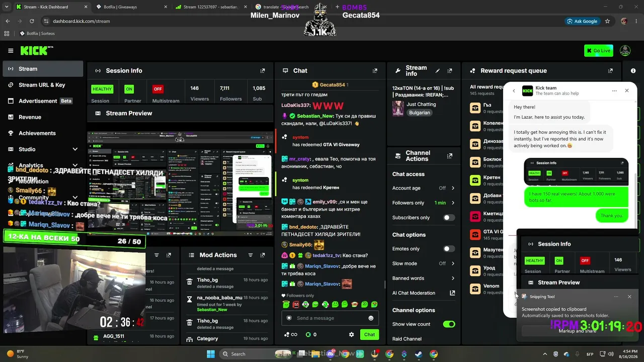Viewport: 644px width, 362px height.
Task: Pop out the Channel Actions panel
Action: coord(450,156)
